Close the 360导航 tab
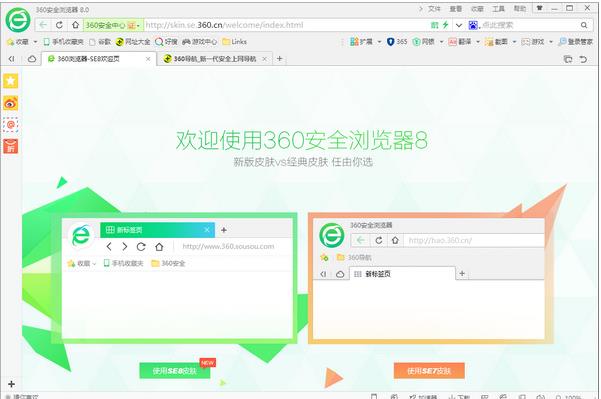 click(264, 59)
